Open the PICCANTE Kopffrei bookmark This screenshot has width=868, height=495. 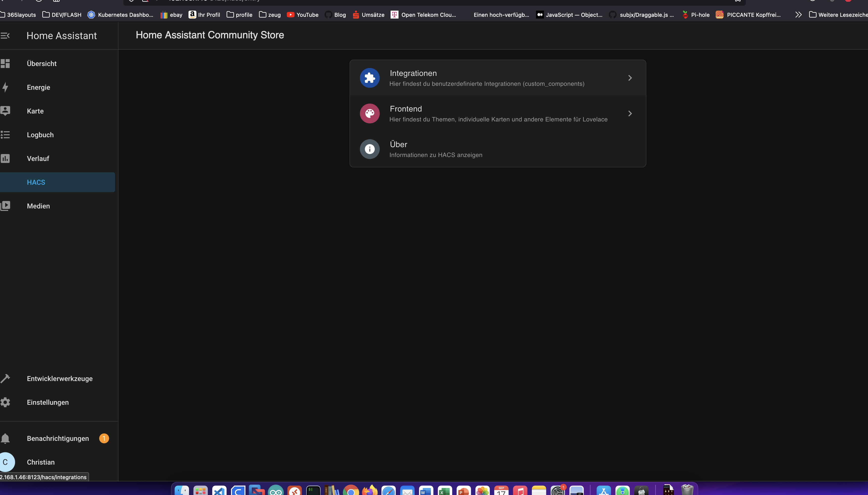(x=748, y=15)
